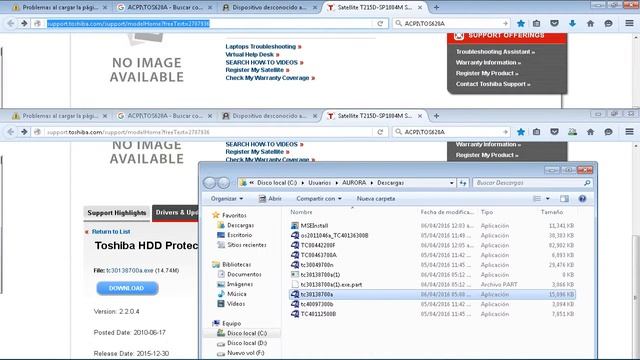Click the home icon in upper Firefox window

[x=590, y=24]
